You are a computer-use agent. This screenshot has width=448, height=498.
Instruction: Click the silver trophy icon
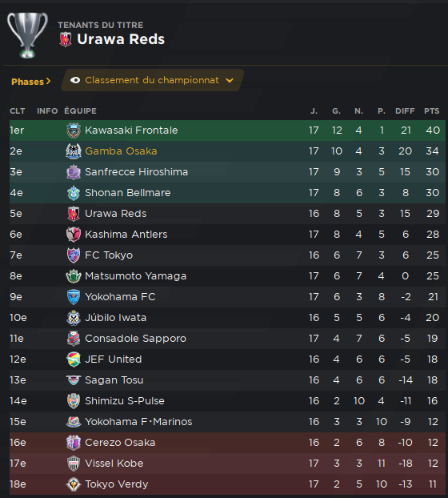click(28, 35)
